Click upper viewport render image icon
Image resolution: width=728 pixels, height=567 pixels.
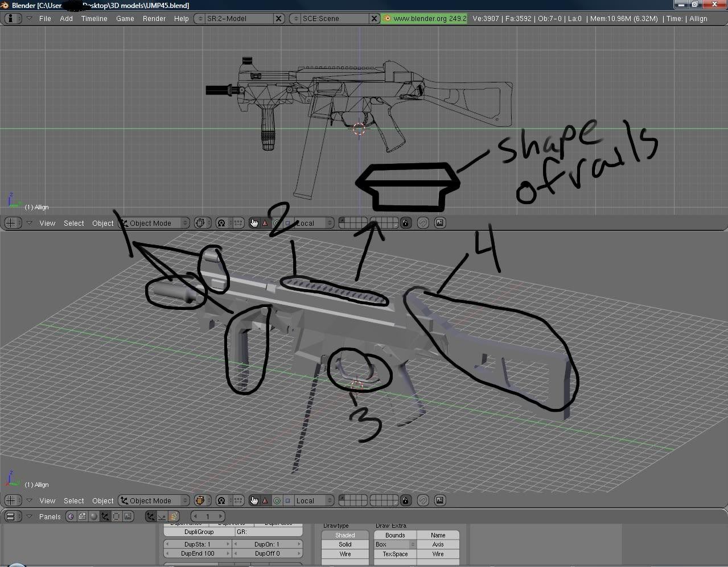pos(440,223)
